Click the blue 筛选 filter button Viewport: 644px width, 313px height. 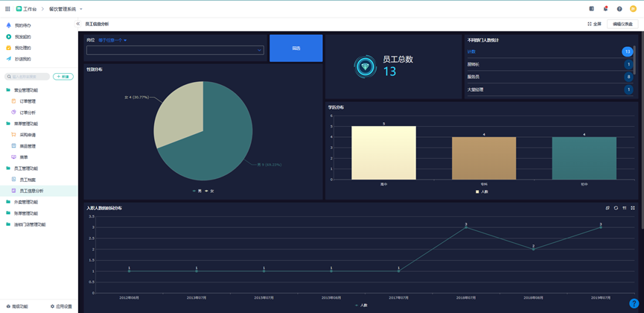click(296, 48)
